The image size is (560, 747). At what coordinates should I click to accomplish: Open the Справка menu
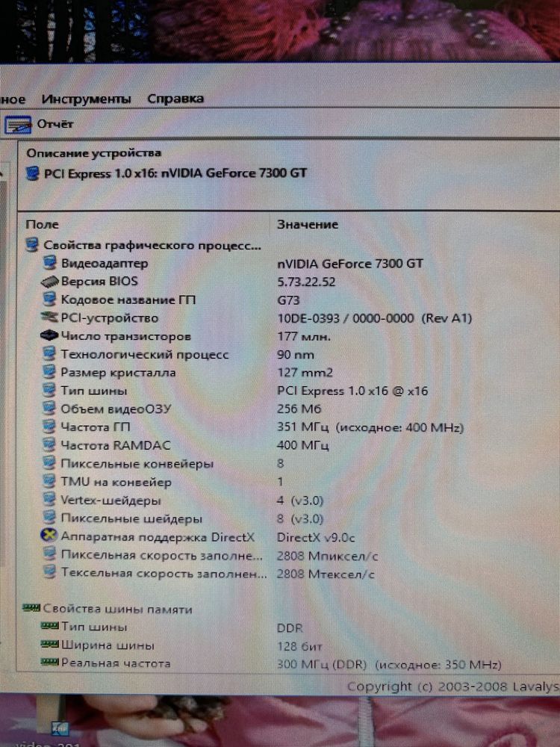pos(175,99)
